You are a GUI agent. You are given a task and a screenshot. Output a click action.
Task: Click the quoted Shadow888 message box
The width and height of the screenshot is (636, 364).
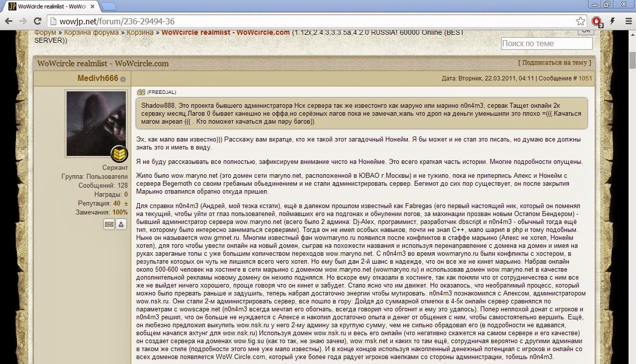tap(362, 113)
